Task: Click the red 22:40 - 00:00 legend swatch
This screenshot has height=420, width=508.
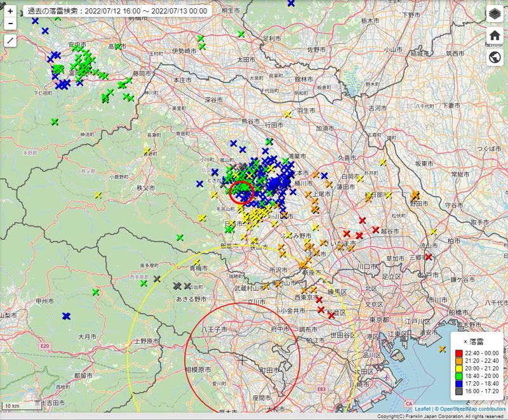Action: tap(459, 353)
